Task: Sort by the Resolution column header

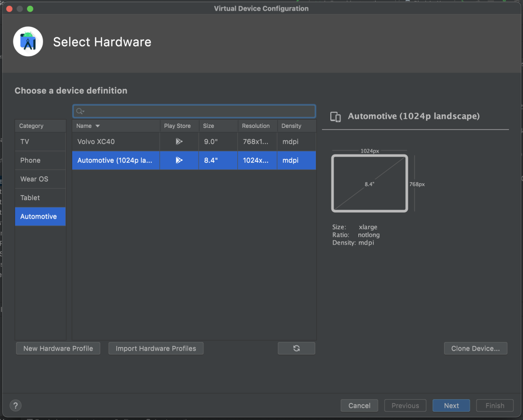Action: tap(258, 126)
